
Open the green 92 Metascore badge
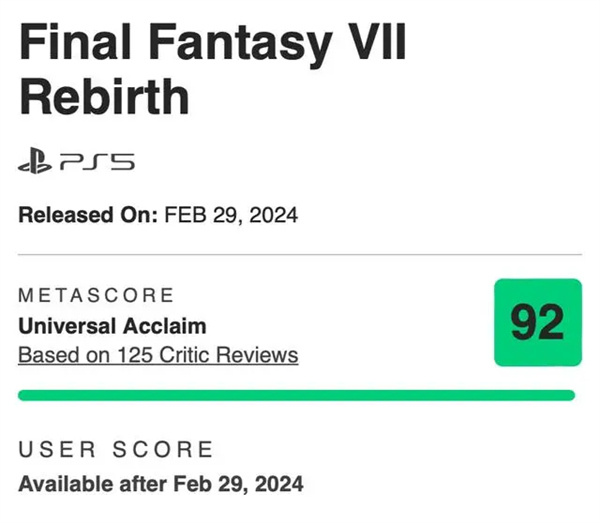(x=538, y=323)
